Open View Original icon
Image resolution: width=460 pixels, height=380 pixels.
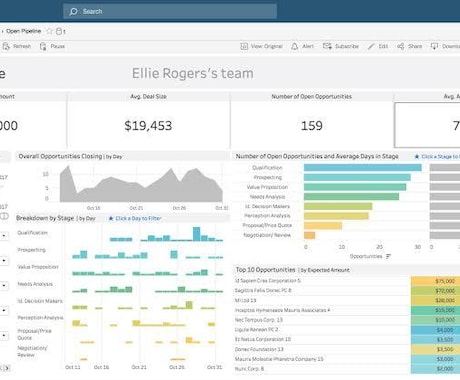click(244, 46)
